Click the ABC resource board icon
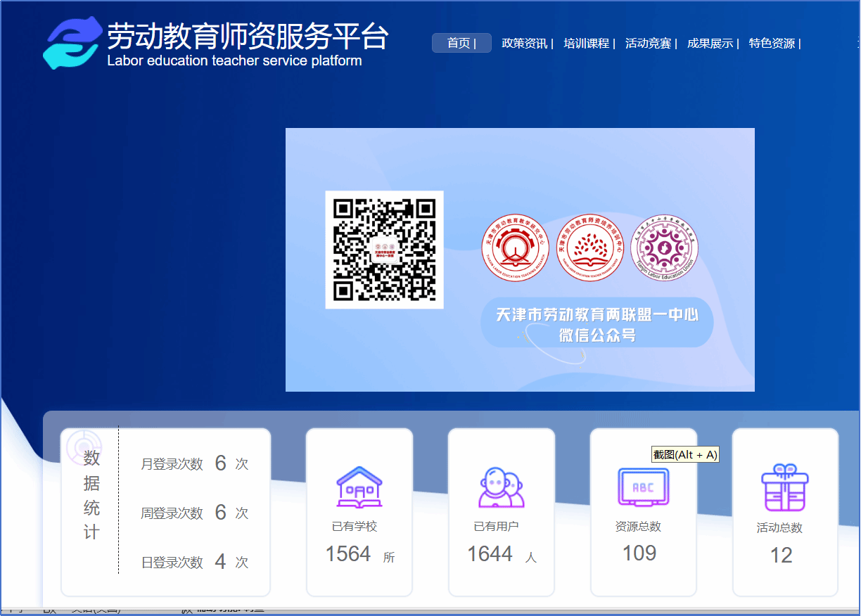Viewport: 861px width, 616px height. point(643,487)
